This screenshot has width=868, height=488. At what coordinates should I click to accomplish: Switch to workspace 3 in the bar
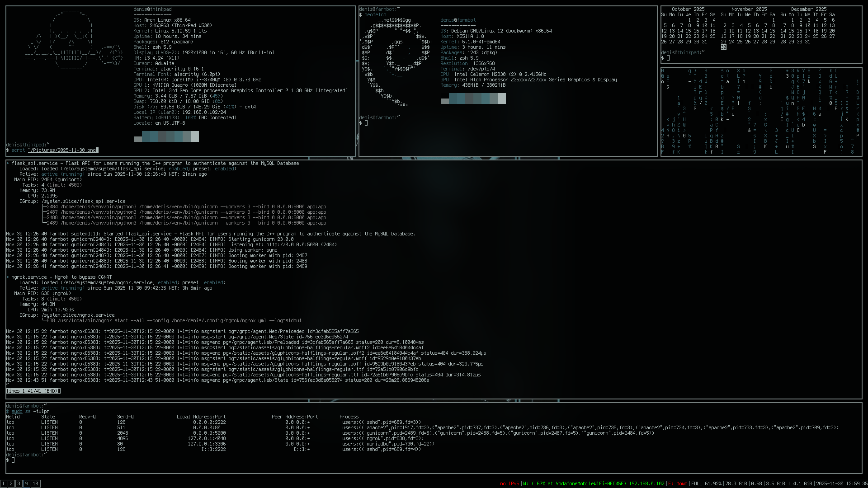19,483
